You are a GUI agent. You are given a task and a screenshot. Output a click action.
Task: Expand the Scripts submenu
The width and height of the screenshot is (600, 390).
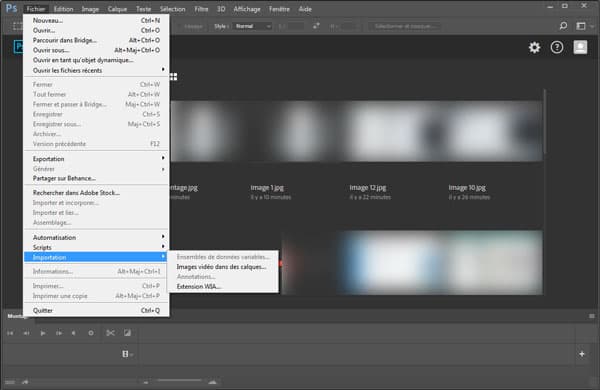point(96,247)
